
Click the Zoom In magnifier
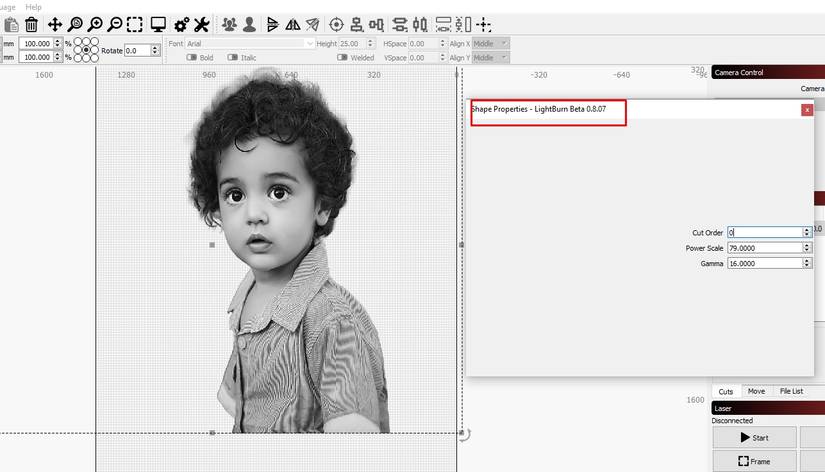pyautogui.click(x=95, y=25)
